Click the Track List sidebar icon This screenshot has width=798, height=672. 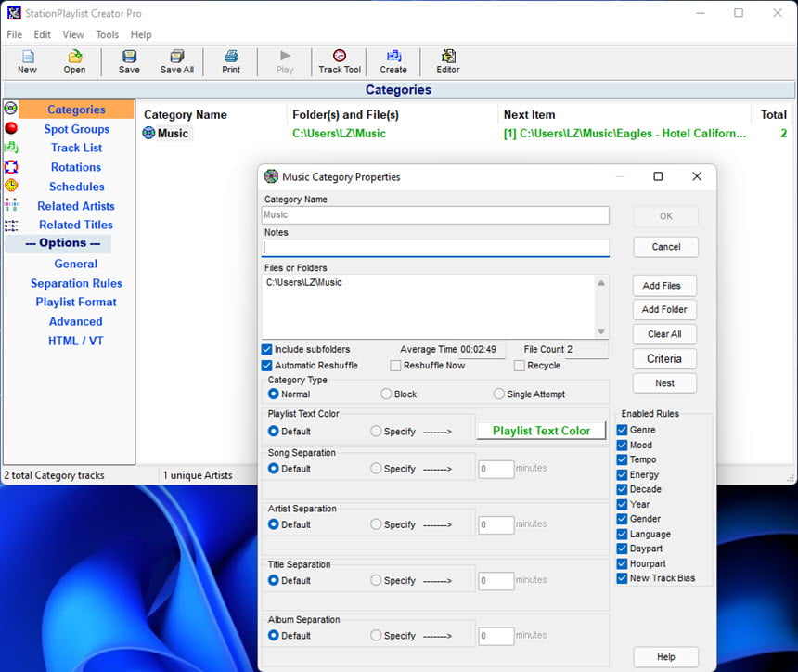[x=11, y=148]
